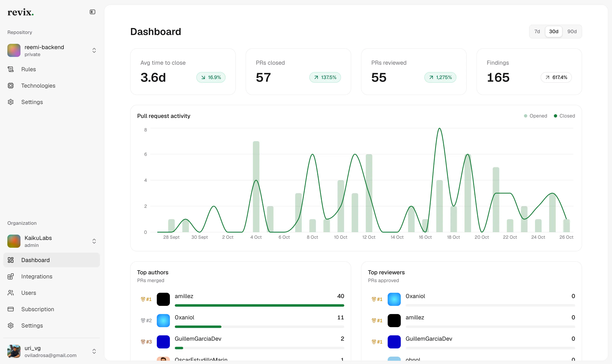Click amillez avatar in Top authors
The image size is (612, 364).
pos(163,299)
